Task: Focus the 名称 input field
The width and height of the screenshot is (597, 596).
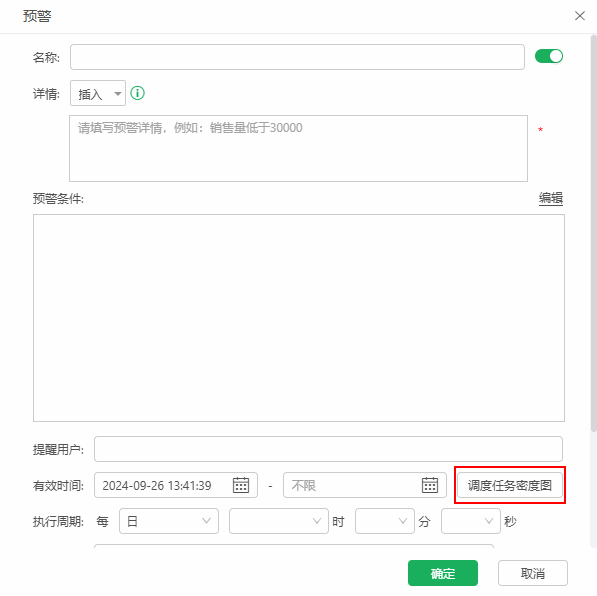Action: point(297,57)
